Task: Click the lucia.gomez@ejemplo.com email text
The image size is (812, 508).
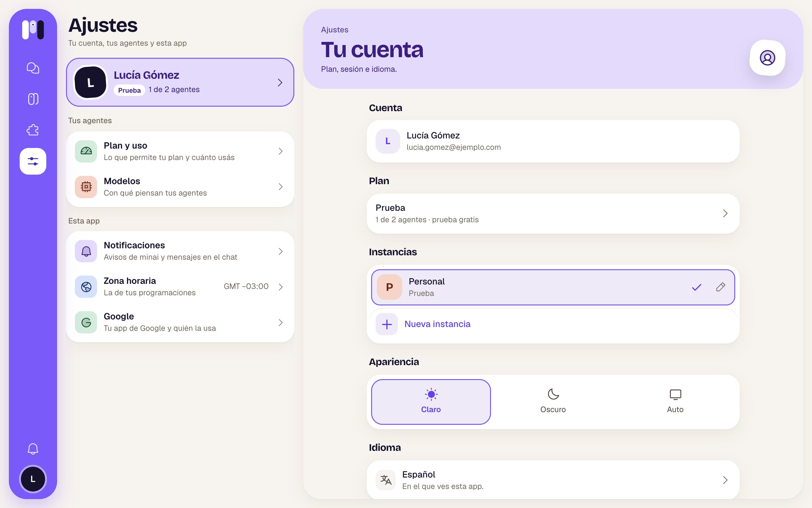Action: (454, 147)
